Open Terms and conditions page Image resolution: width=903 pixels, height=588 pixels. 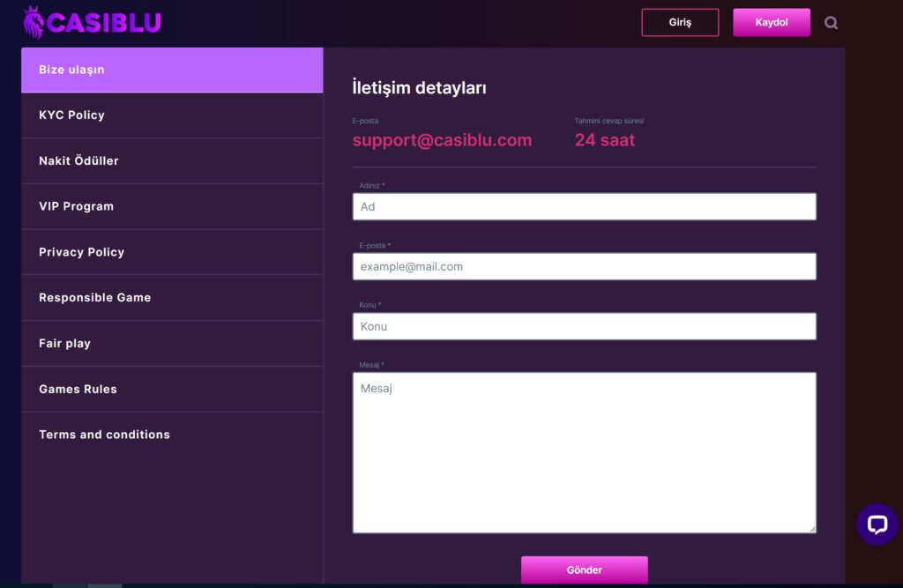click(172, 435)
